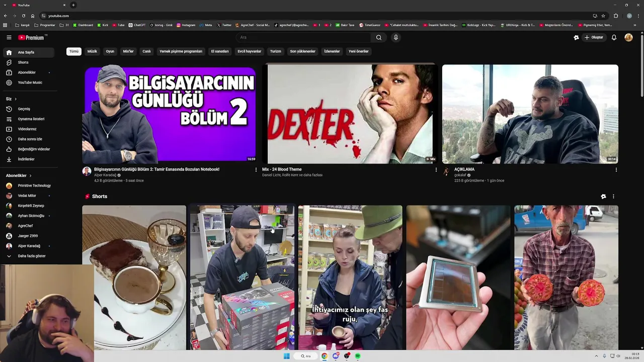Viewport: 644px width, 362px height.
Task: Open the AÇIKLAMA video thumbnail
Action: pos(530,114)
